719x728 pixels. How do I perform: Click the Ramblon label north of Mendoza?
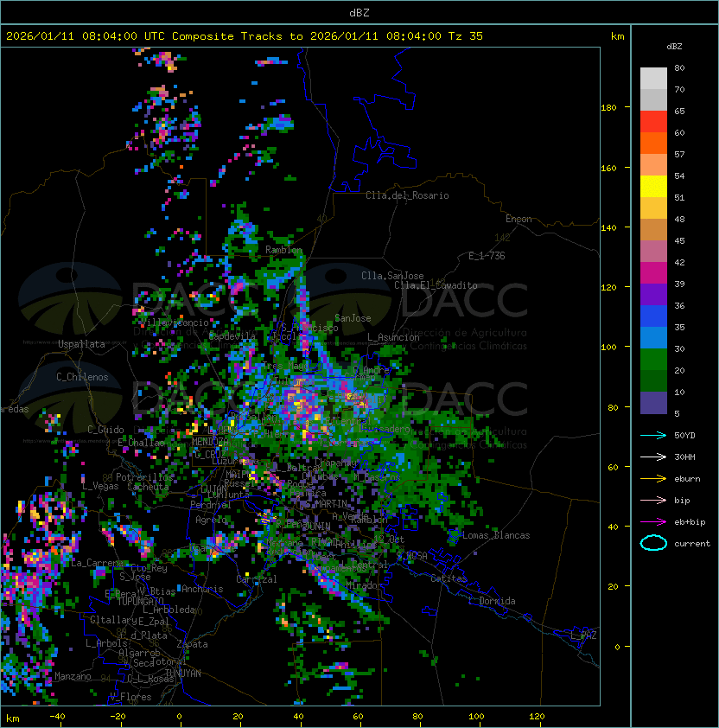point(283,250)
